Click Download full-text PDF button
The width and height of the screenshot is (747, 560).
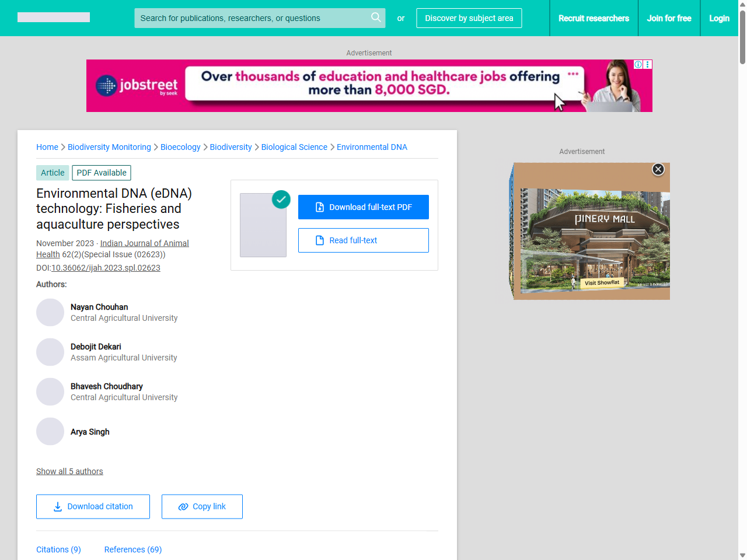click(x=363, y=207)
